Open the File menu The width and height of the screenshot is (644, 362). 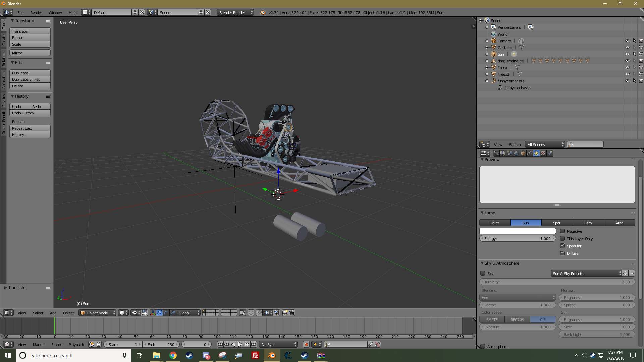click(x=20, y=12)
